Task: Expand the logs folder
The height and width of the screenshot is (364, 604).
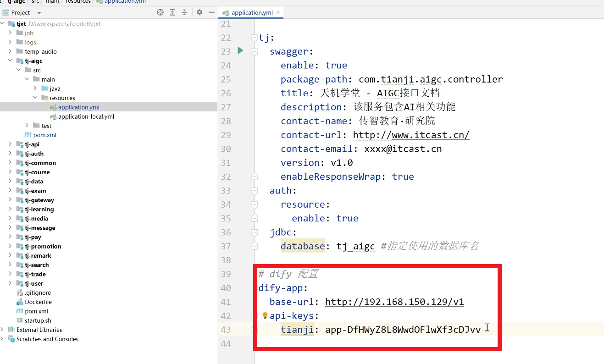Action: click(x=10, y=42)
